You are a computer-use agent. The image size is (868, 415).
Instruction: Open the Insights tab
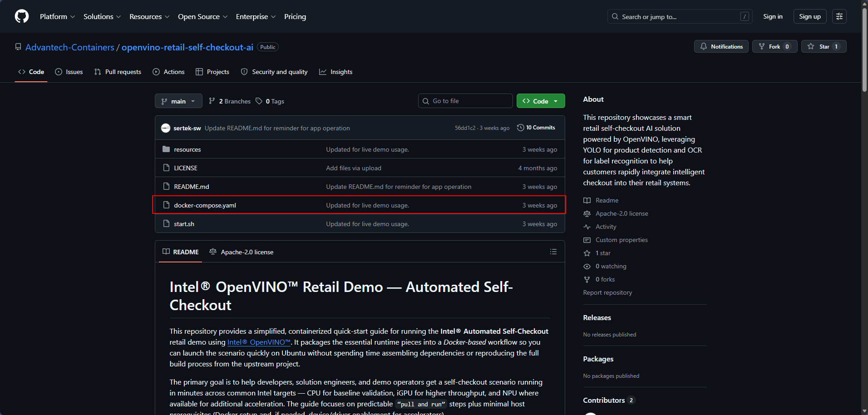(x=335, y=72)
